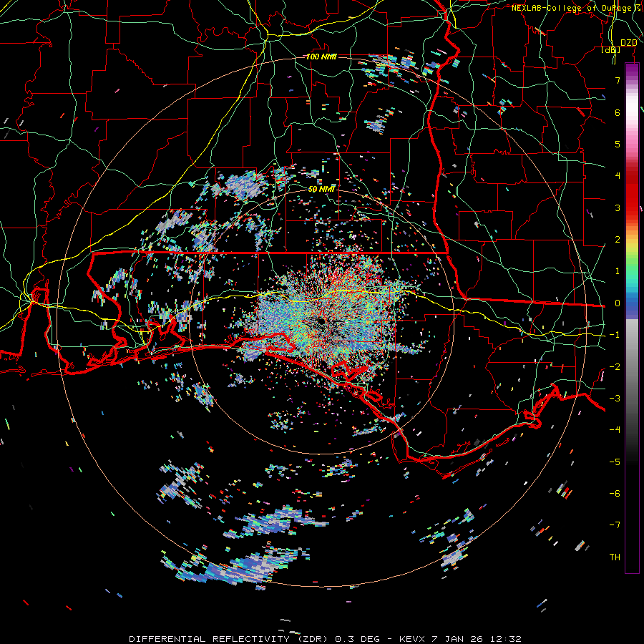Click the scale value "7"
The width and height of the screenshot is (644, 644).
[618, 80]
